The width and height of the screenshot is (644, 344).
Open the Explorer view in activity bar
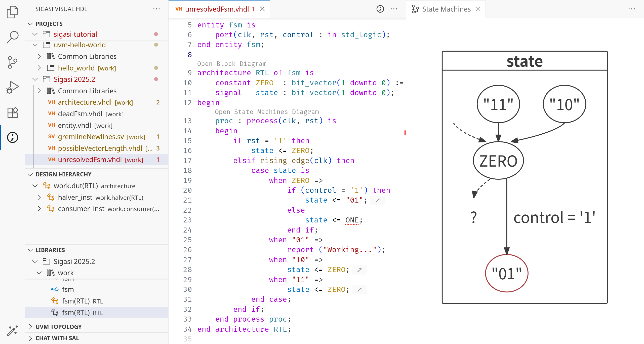coord(12,12)
